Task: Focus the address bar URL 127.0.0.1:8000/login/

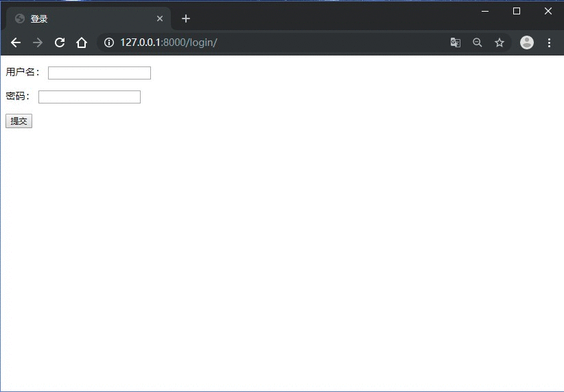Action: 168,42
